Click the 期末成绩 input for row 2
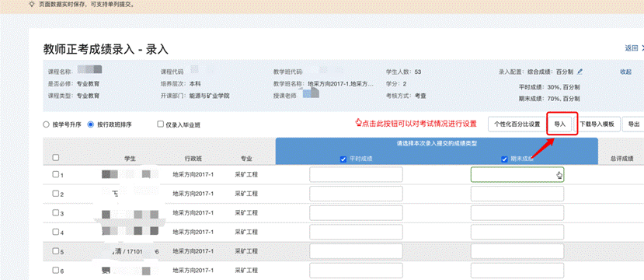The image size is (644, 280). [517, 194]
